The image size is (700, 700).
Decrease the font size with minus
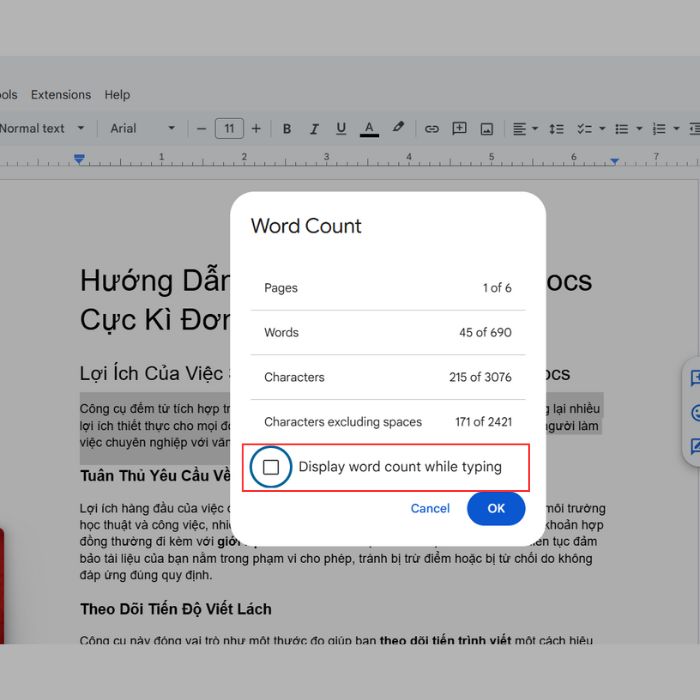pos(201,129)
